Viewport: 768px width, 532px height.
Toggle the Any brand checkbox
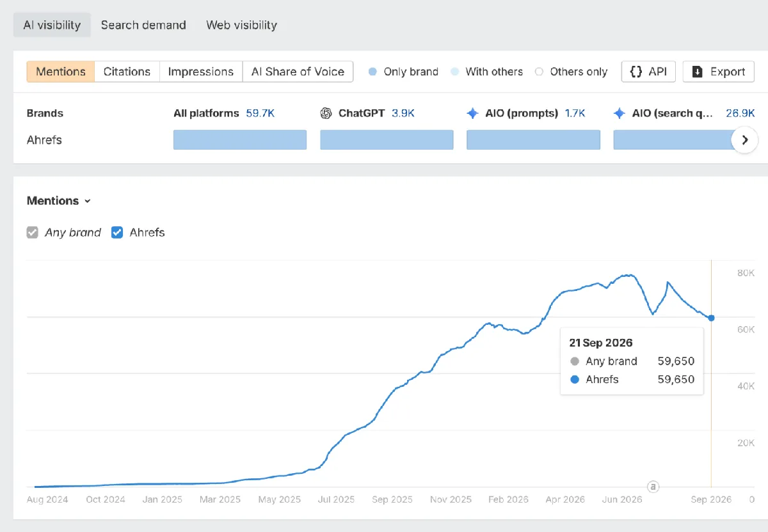tap(32, 233)
